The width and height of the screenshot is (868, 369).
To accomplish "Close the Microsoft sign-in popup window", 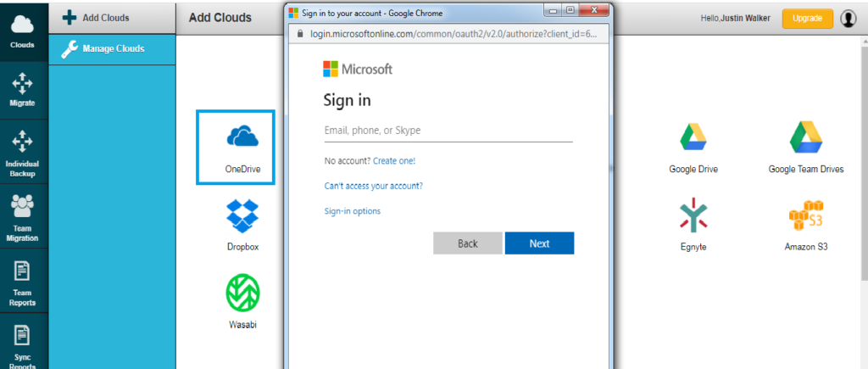I will [593, 10].
